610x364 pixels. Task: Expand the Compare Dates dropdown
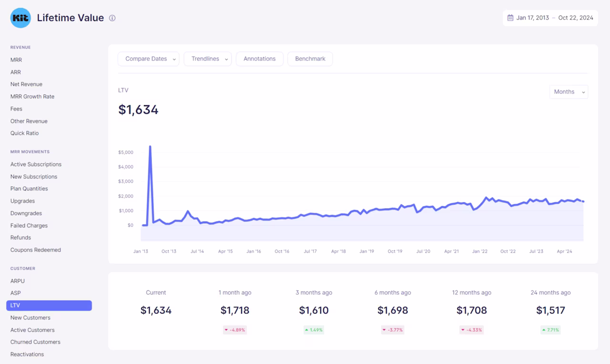pyautogui.click(x=148, y=59)
